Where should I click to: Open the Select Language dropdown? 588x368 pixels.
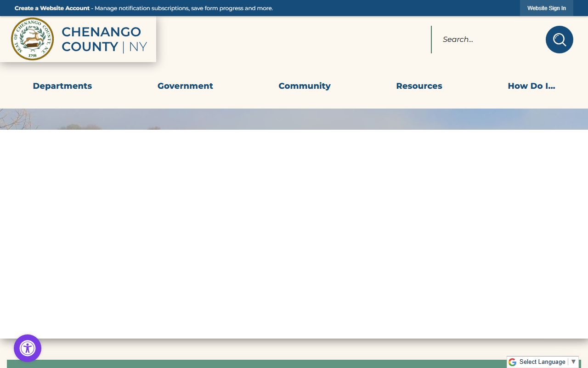tap(548, 362)
